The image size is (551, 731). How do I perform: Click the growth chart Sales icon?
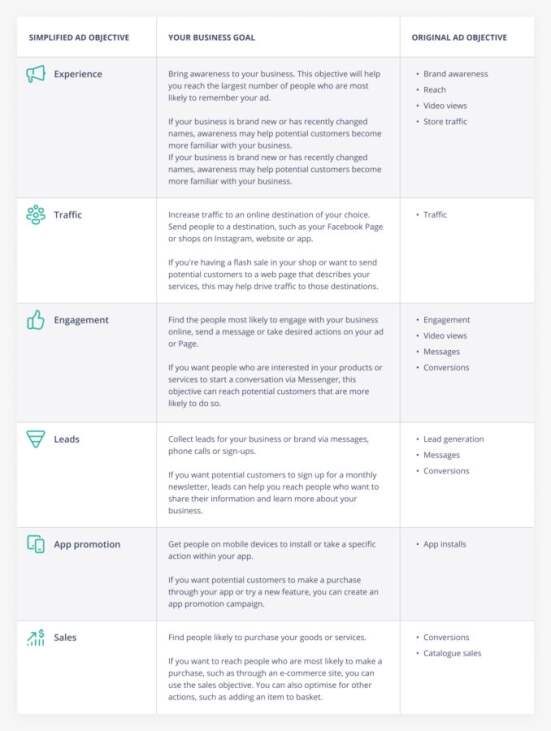click(x=36, y=637)
